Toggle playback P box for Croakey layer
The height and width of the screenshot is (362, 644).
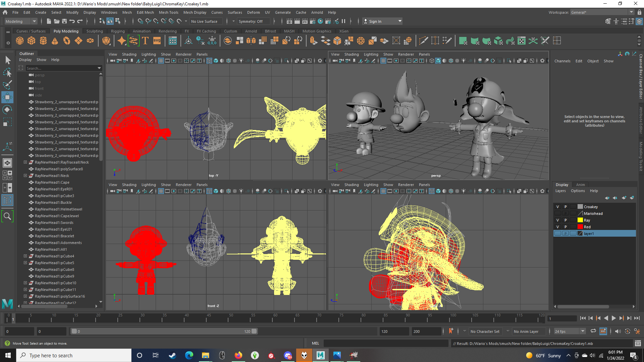tap(566, 207)
